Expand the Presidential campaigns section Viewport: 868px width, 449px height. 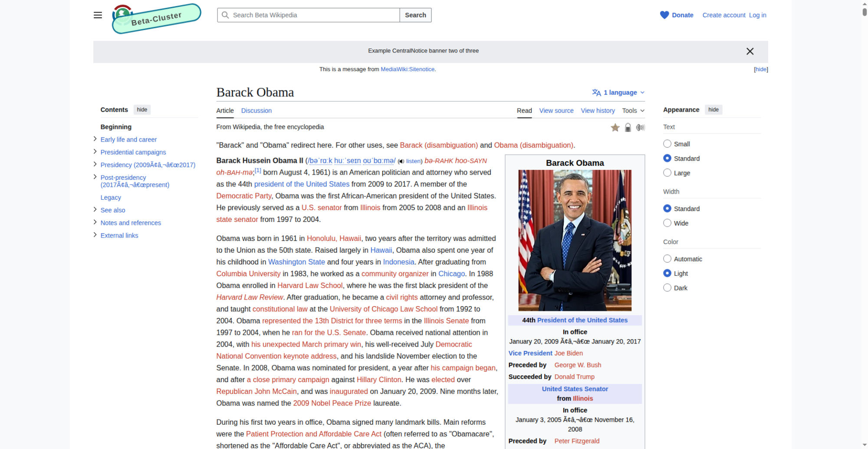pyautogui.click(x=95, y=152)
